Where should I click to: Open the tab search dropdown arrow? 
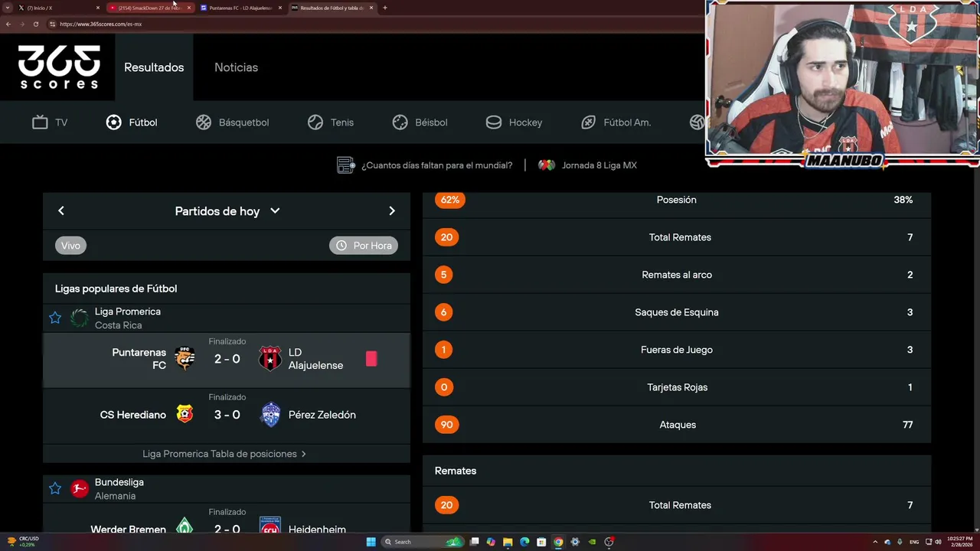(7, 8)
